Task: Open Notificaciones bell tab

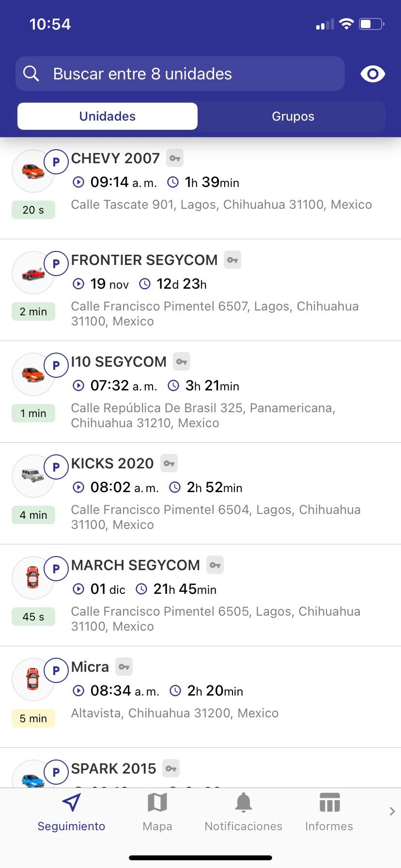Action: coord(243,812)
